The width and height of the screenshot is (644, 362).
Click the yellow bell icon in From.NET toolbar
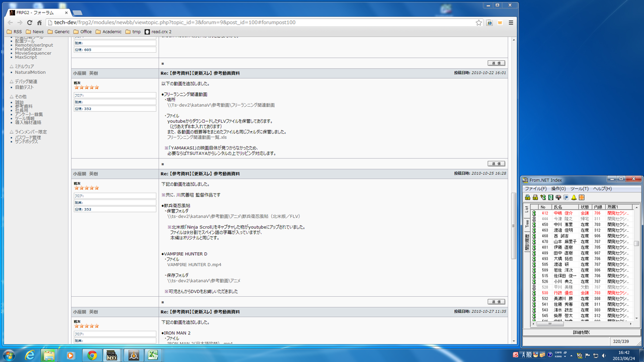pyautogui.click(x=574, y=197)
